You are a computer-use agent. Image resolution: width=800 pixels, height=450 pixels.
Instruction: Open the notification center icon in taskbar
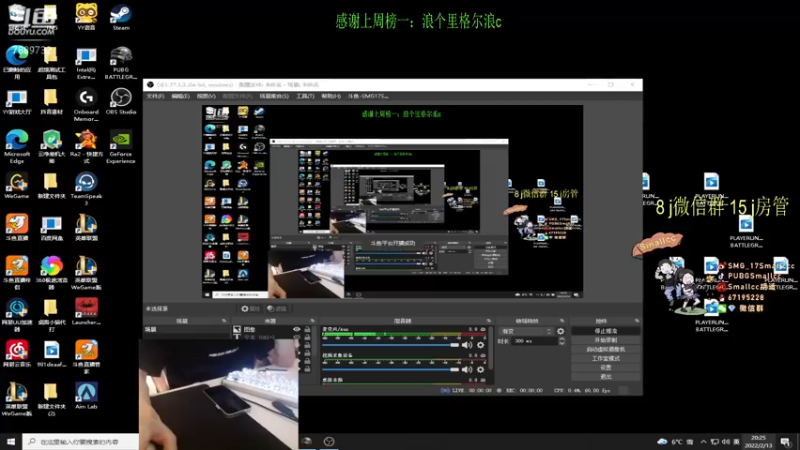[785, 442]
